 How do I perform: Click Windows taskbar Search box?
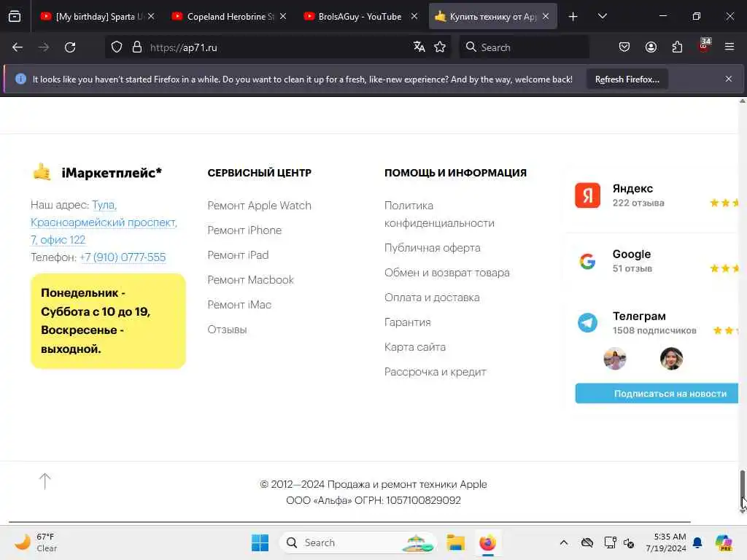[358, 542]
